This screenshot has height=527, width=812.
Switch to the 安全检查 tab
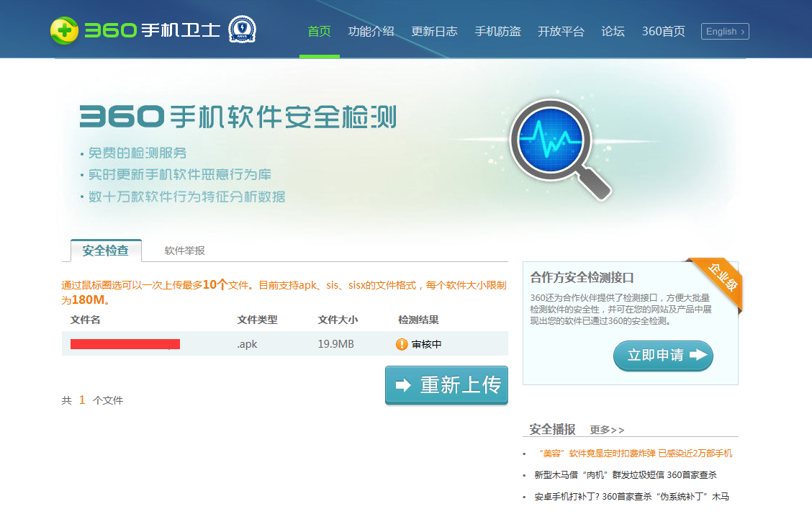(x=106, y=251)
